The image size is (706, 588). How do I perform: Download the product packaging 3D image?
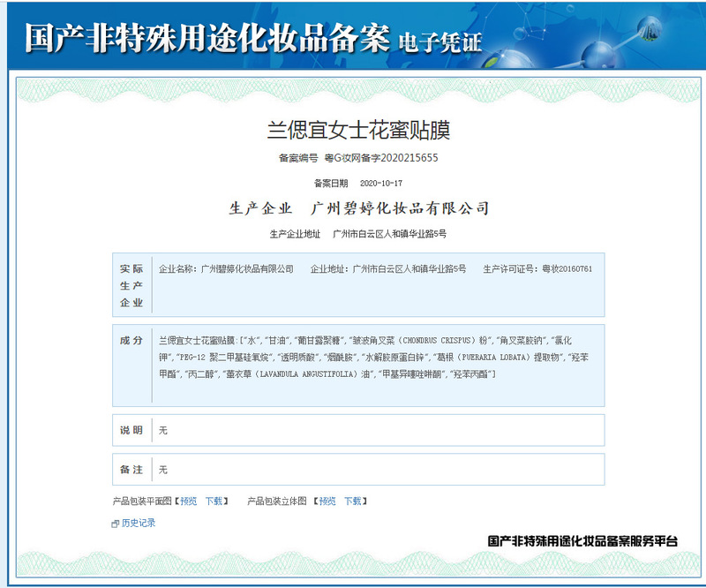[x=352, y=501]
